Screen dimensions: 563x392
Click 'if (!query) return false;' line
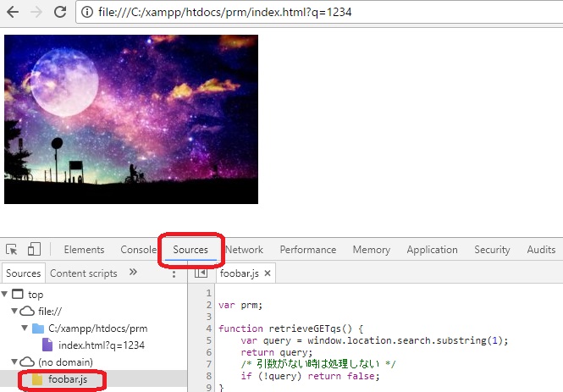coord(310,376)
